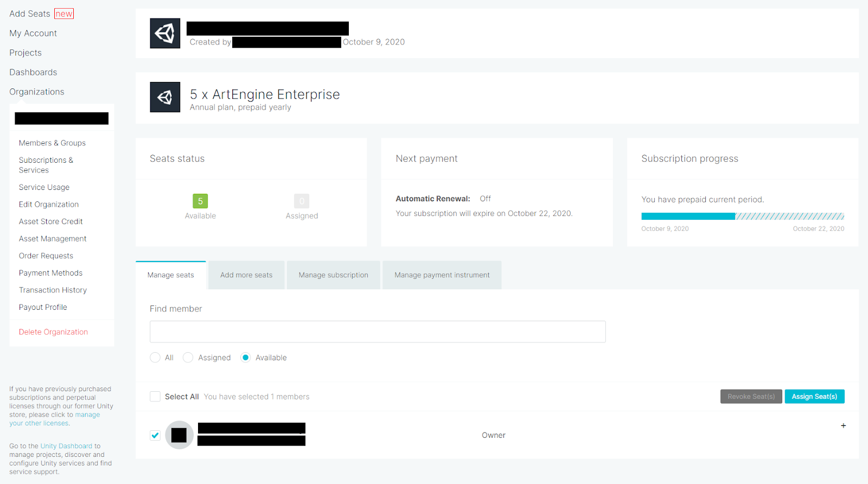
Task: Click the grey Assigned seats count badge
Action: [302, 201]
